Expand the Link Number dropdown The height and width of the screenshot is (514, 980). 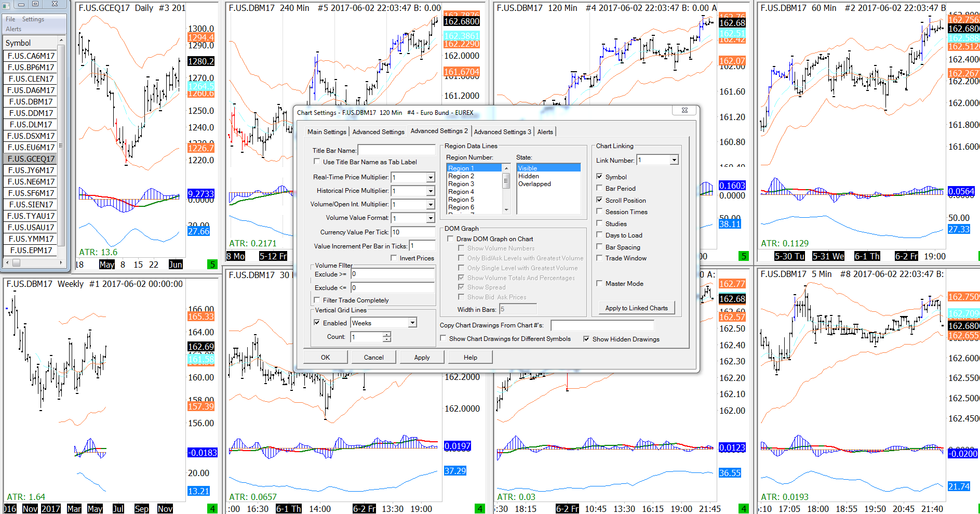click(674, 160)
